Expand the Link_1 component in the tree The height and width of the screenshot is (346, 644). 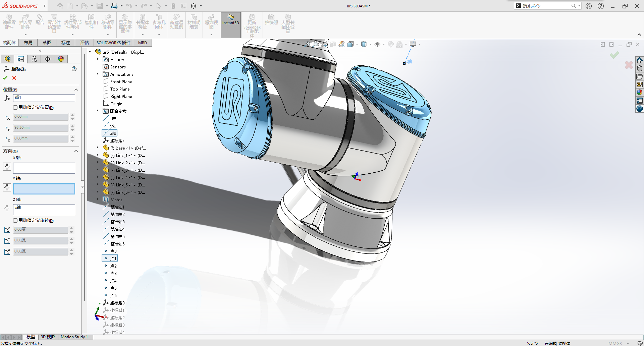point(97,155)
